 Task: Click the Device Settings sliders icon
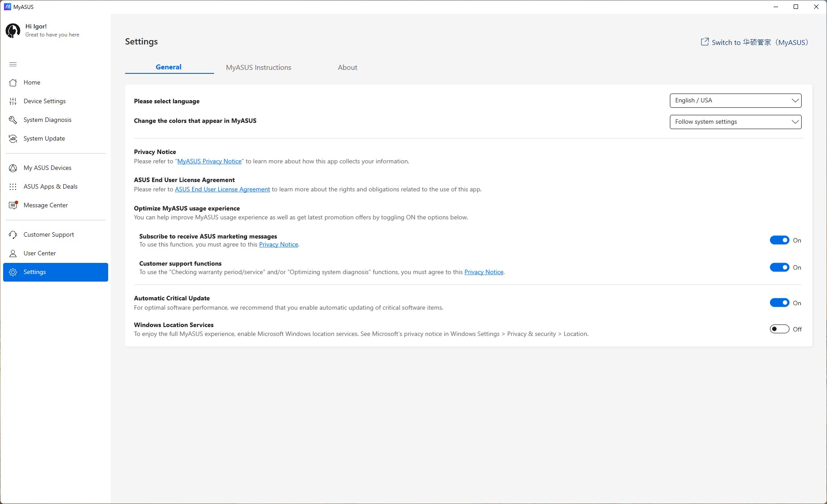[x=13, y=101]
